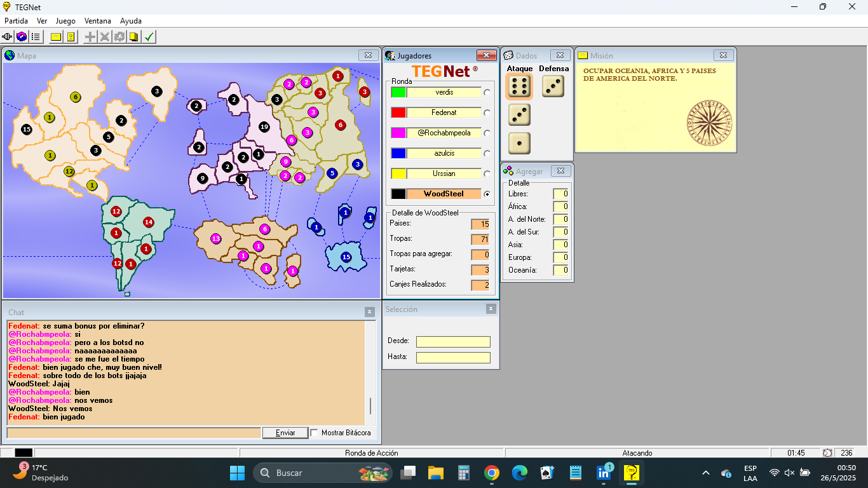Screen dimensions: 868x488
Task: Open the Ventana menu
Action: pyautogui.click(x=97, y=21)
